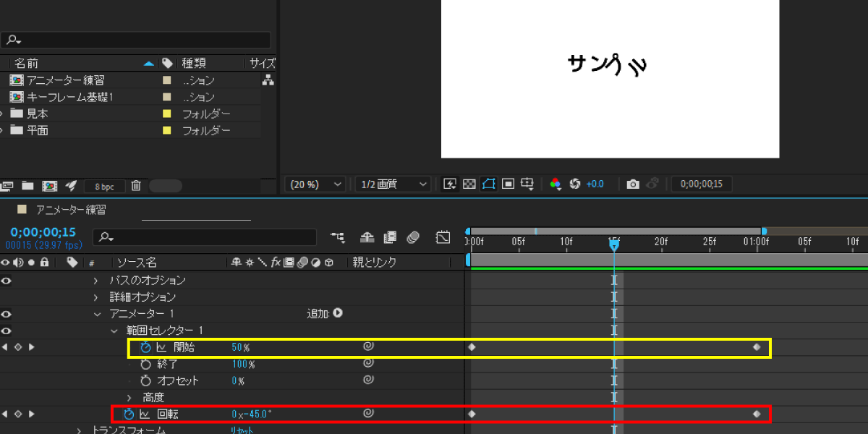Expand パスのオプション group
The width and height of the screenshot is (868, 434).
[x=96, y=281]
